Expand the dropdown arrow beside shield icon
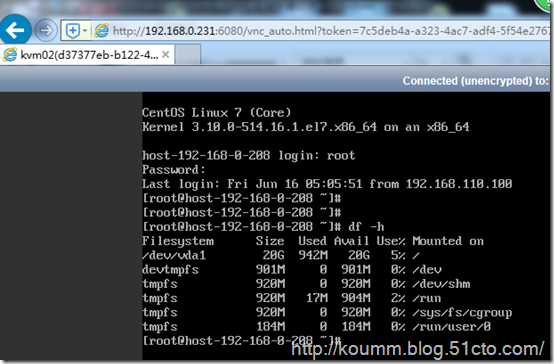 coord(85,31)
